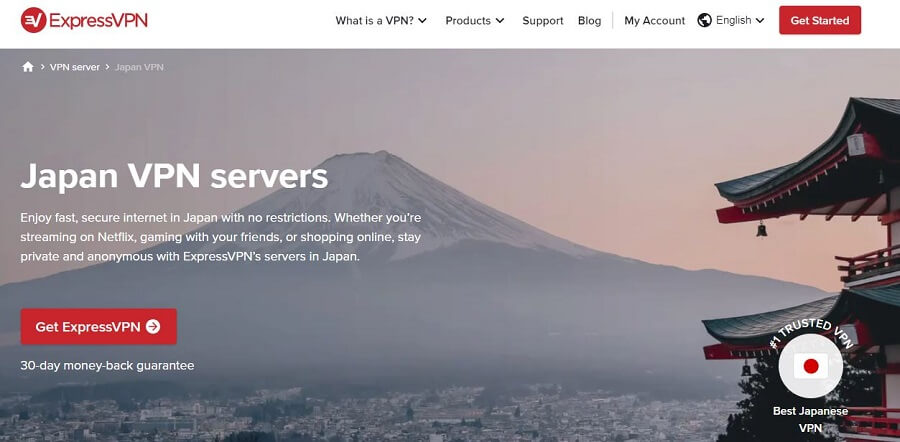The height and width of the screenshot is (442, 900).
Task: Click the arrow icon in Get ExpressVPN button
Action: tap(153, 327)
